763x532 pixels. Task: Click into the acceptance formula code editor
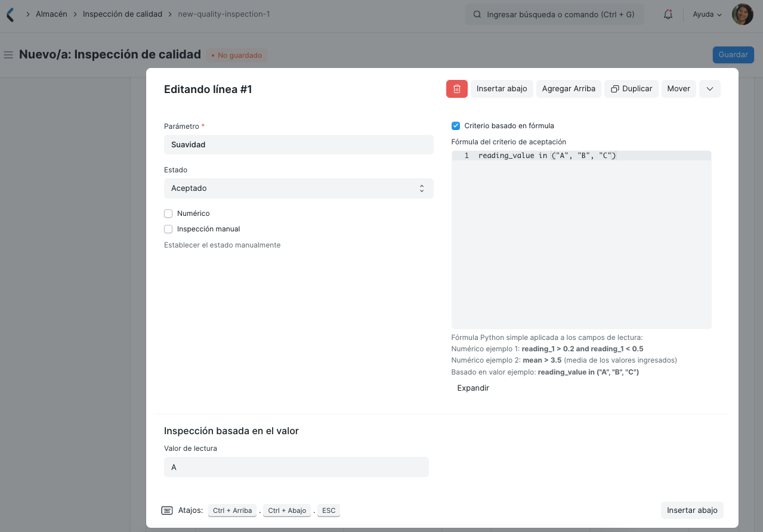point(582,240)
